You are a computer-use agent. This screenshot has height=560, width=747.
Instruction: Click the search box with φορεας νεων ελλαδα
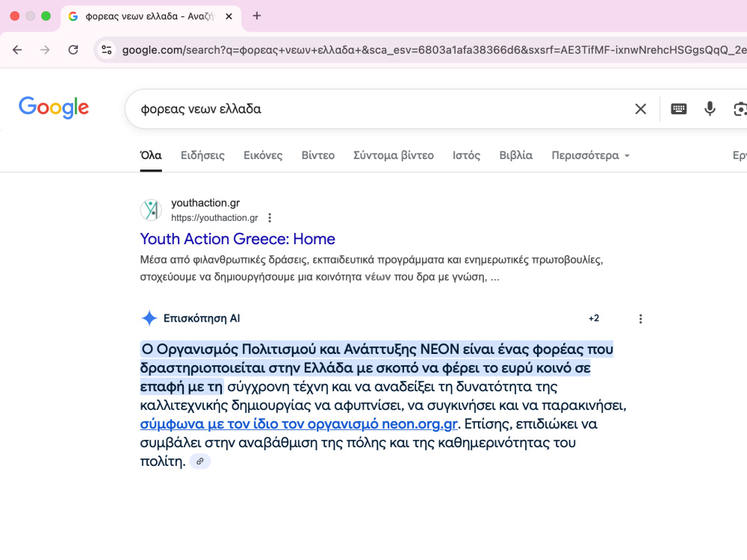click(x=381, y=109)
